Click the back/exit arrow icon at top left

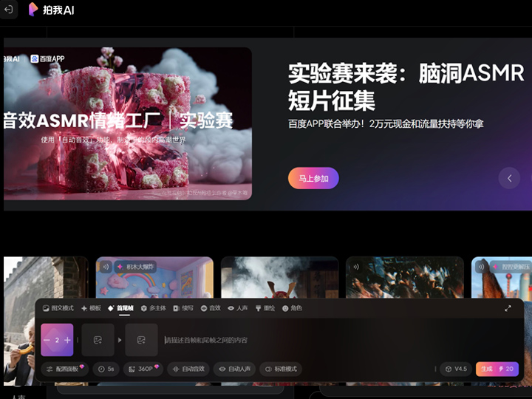pyautogui.click(x=8, y=10)
